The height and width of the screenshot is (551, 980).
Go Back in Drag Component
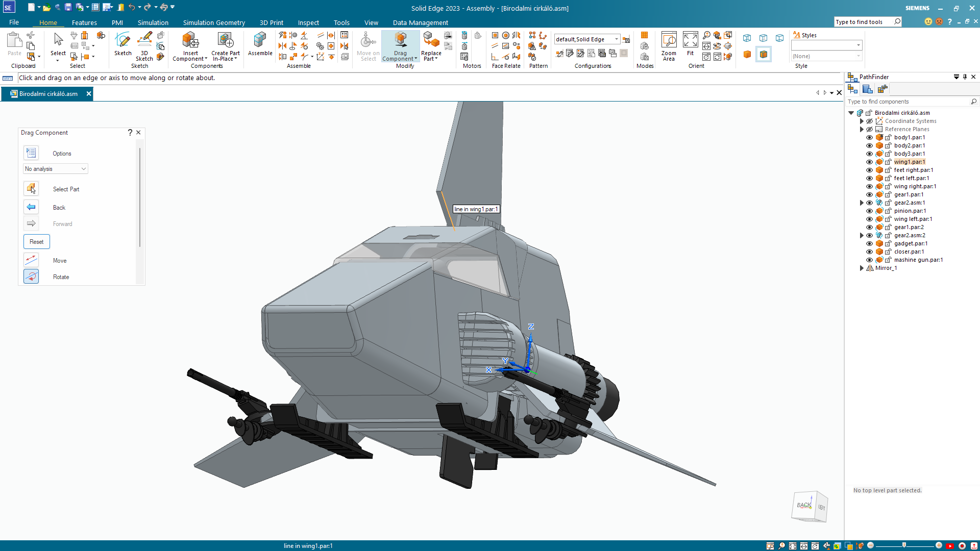click(x=31, y=207)
